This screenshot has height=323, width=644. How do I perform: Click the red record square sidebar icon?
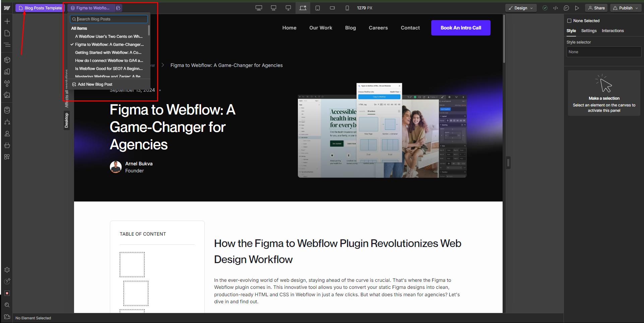7,293
